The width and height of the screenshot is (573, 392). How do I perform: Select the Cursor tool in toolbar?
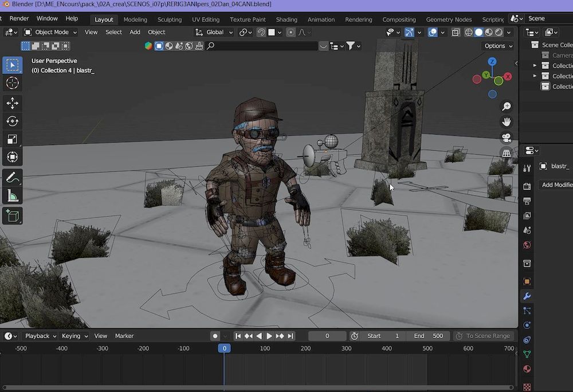(x=12, y=83)
